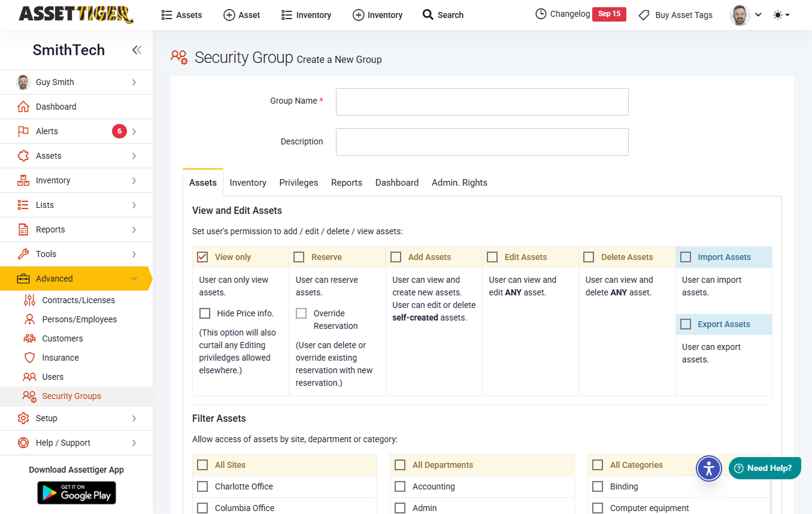Click the Need Help? button
Viewport: 812px width, 514px height.
pyautogui.click(x=765, y=468)
